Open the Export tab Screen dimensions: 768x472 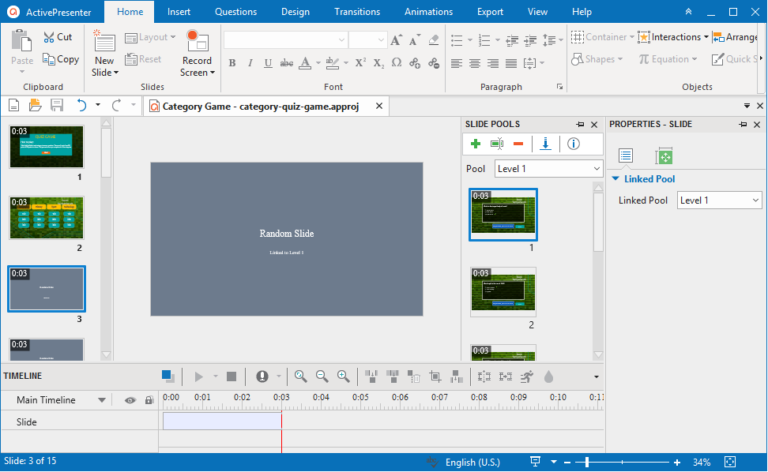[x=490, y=12]
